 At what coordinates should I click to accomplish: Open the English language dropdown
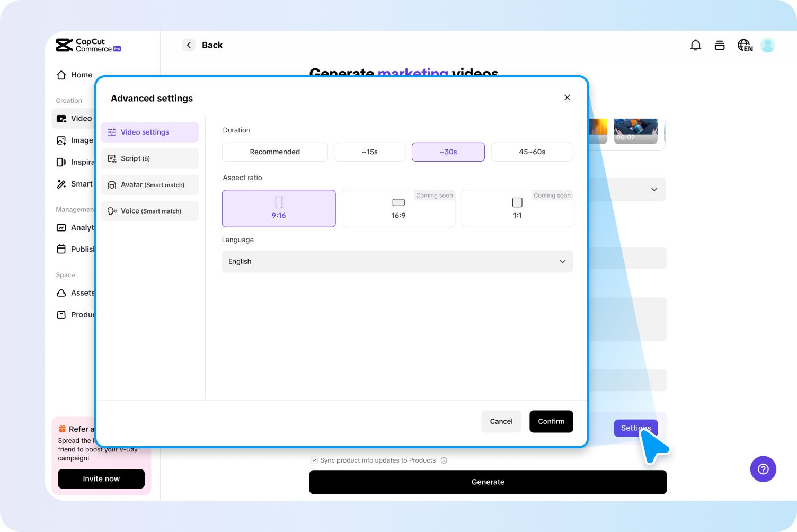pyautogui.click(x=397, y=261)
